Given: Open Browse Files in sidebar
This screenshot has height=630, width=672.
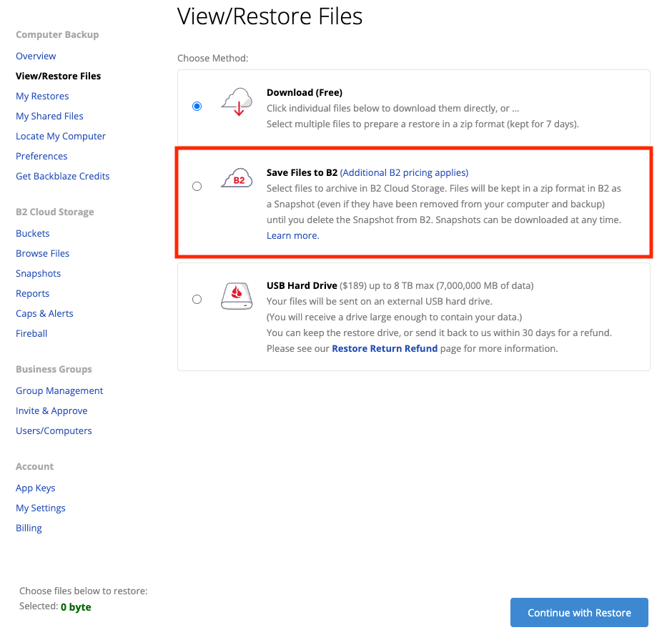Looking at the screenshot, I should 42,253.
